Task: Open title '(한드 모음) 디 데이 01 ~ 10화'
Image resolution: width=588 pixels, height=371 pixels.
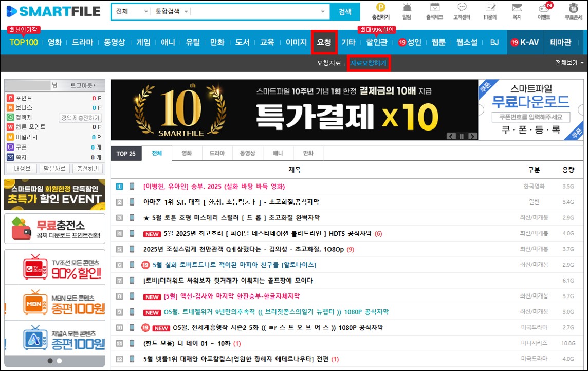Action: point(187,343)
